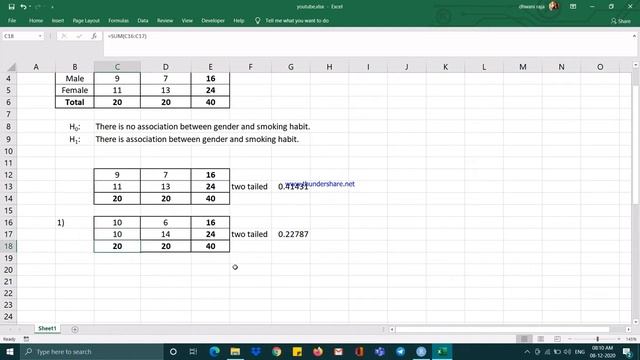Screen dimensions: 640x360
Task: Select the 'two tailed' cell in row 17
Action: (250, 234)
